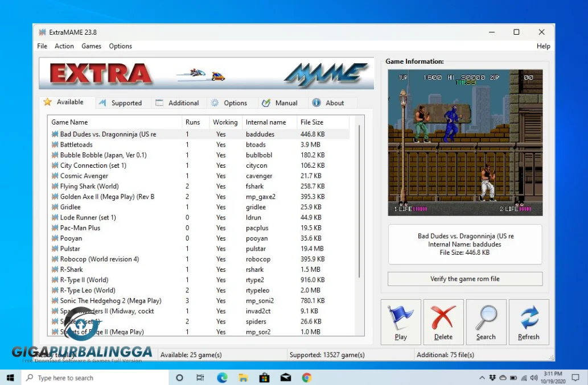Click the Search magnifier button
This screenshot has height=385, width=588.
[x=486, y=322]
